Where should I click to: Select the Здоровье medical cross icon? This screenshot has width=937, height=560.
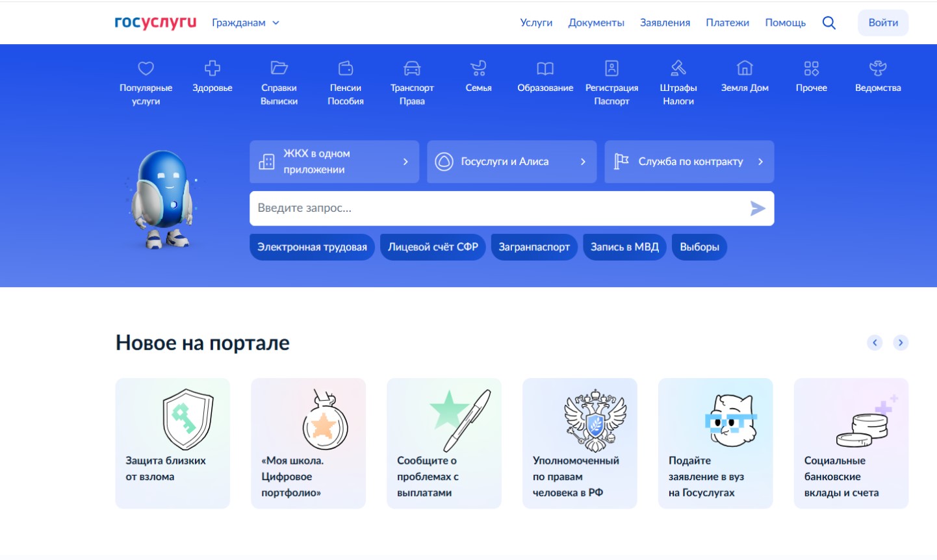(x=212, y=68)
